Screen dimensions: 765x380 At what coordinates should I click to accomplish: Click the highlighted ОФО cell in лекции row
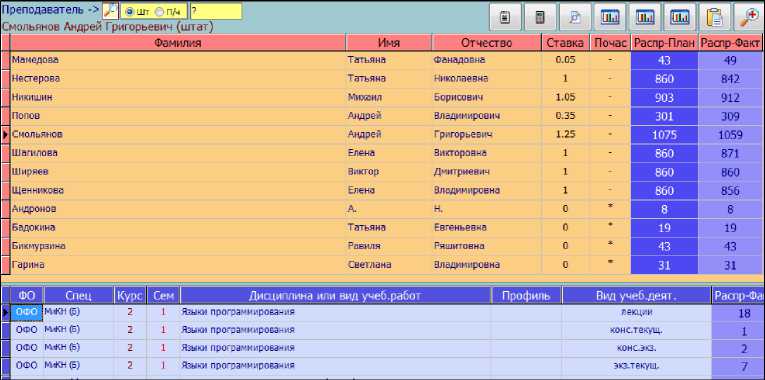[x=27, y=313]
